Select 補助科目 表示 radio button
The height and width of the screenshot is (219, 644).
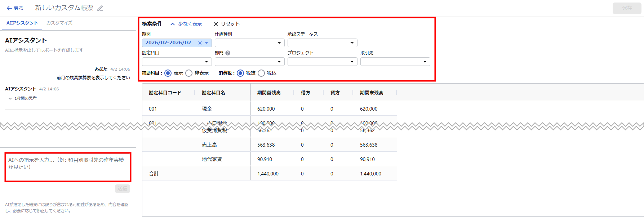pos(168,73)
